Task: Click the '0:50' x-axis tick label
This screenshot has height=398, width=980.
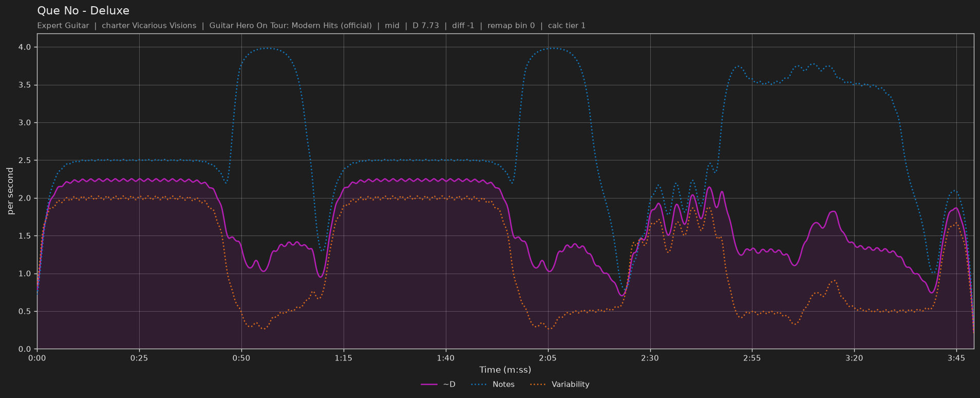Action: tap(241, 358)
